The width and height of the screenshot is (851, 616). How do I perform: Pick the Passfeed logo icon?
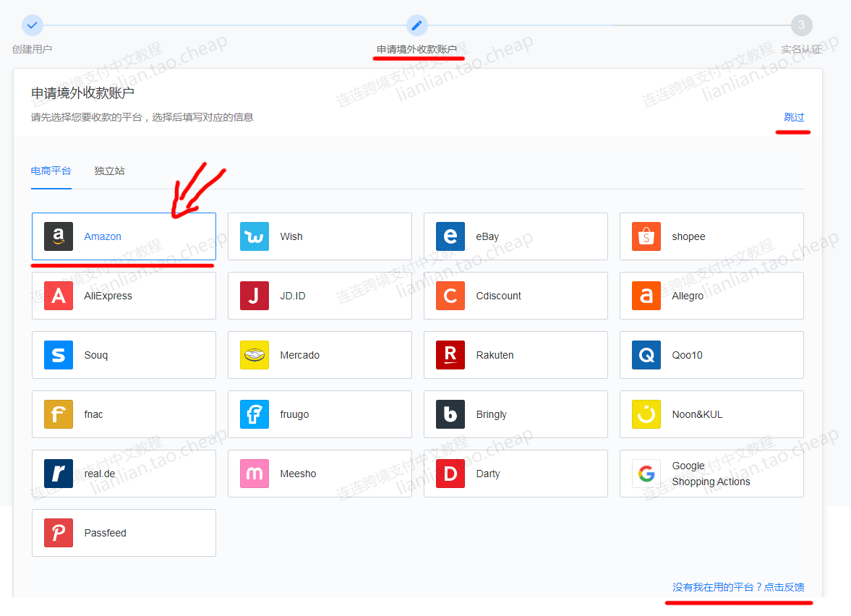[59, 533]
